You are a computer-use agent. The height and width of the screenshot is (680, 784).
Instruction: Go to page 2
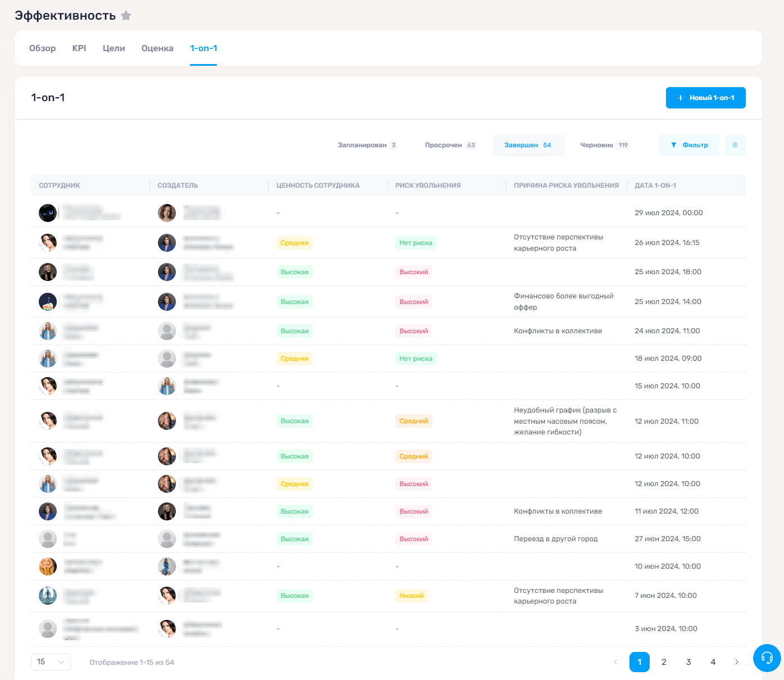tap(664, 662)
